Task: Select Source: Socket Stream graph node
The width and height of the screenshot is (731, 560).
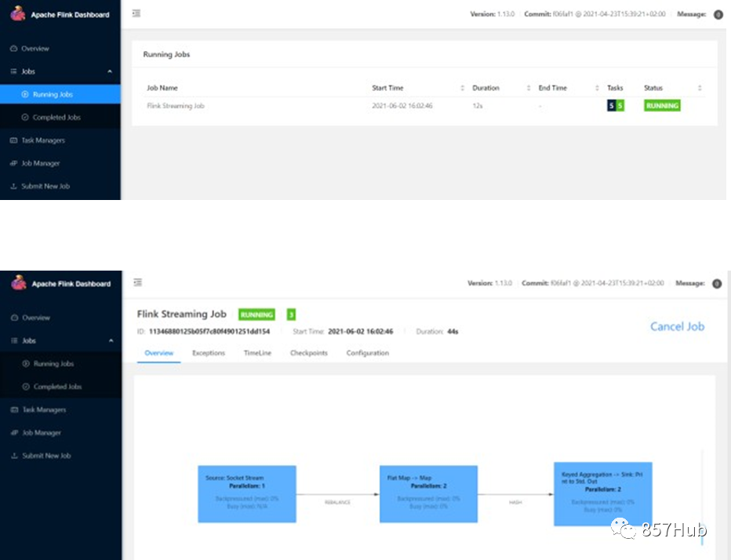Action: pyautogui.click(x=247, y=494)
